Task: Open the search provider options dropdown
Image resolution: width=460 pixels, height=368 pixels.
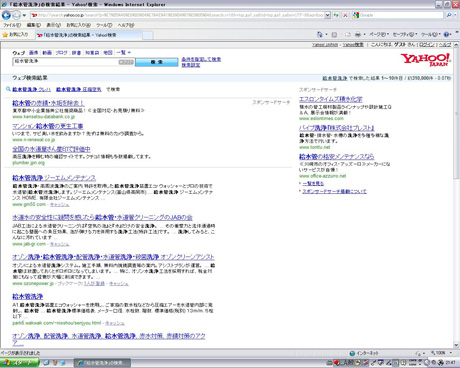Action: click(x=455, y=15)
